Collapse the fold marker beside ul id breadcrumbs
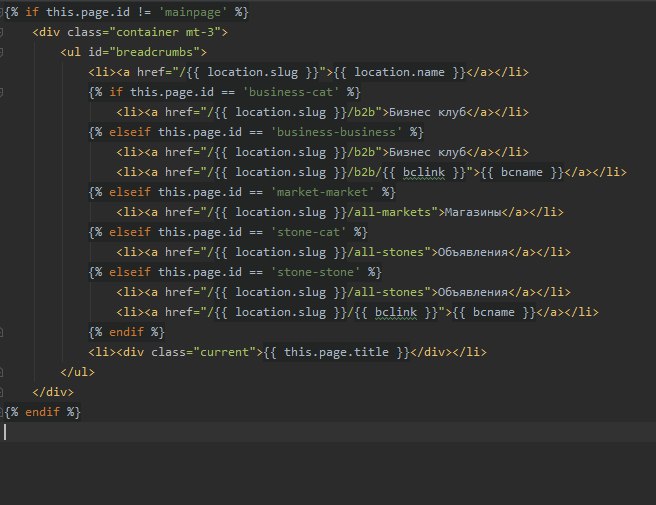The image size is (656, 505). (x=1, y=52)
